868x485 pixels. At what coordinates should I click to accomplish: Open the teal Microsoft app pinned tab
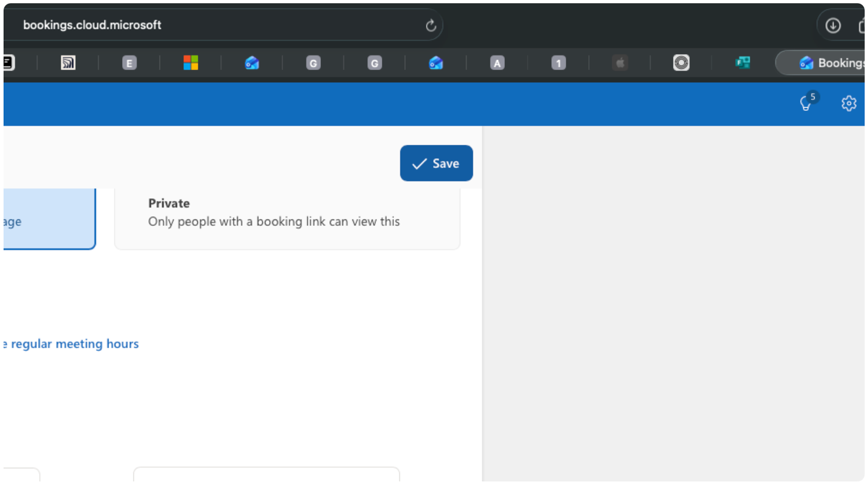743,62
